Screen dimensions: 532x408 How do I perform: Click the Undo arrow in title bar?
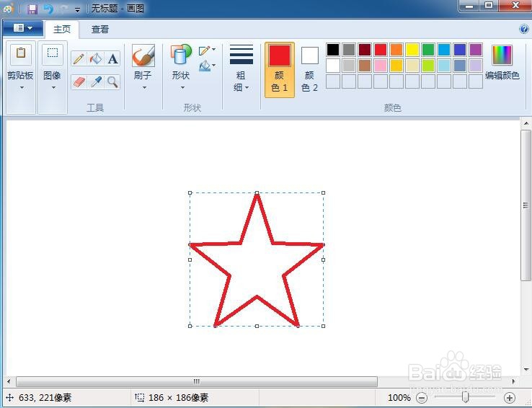coord(48,9)
